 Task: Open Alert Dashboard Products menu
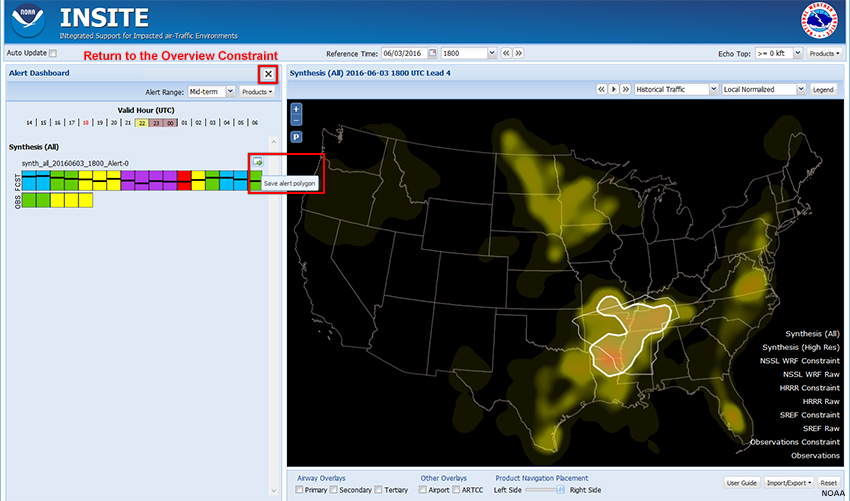pos(257,92)
